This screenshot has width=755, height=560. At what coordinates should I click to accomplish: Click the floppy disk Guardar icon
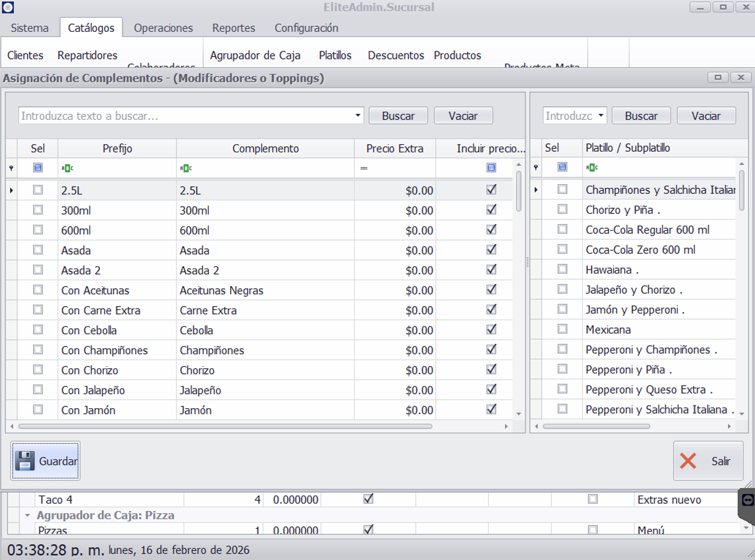pos(24,461)
